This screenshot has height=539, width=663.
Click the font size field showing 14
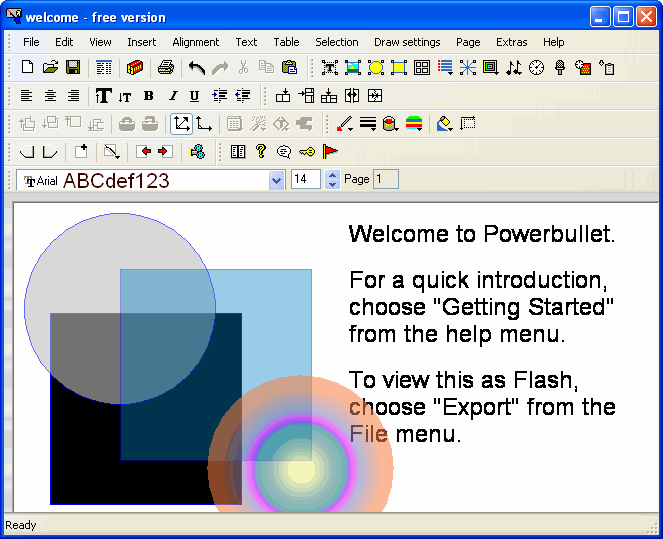(306, 179)
